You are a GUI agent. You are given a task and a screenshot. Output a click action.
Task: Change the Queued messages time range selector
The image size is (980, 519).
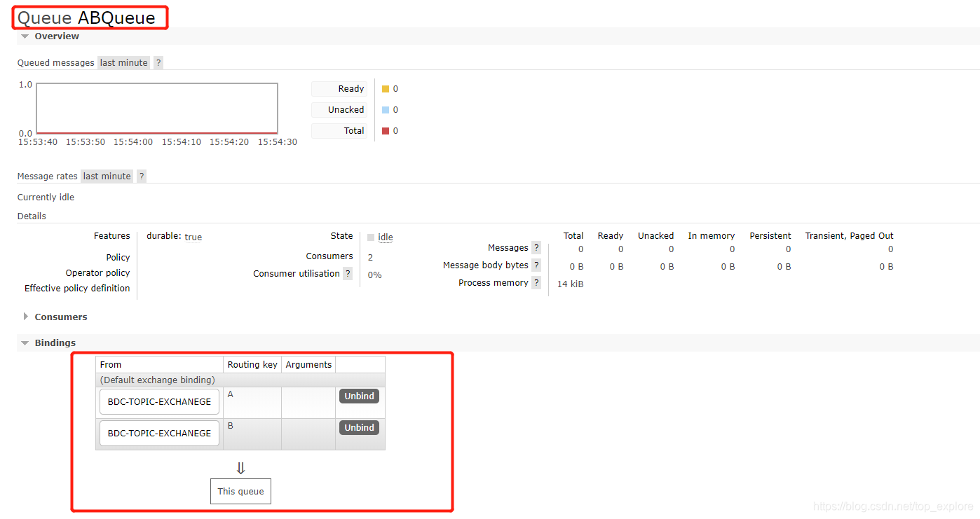(x=123, y=62)
